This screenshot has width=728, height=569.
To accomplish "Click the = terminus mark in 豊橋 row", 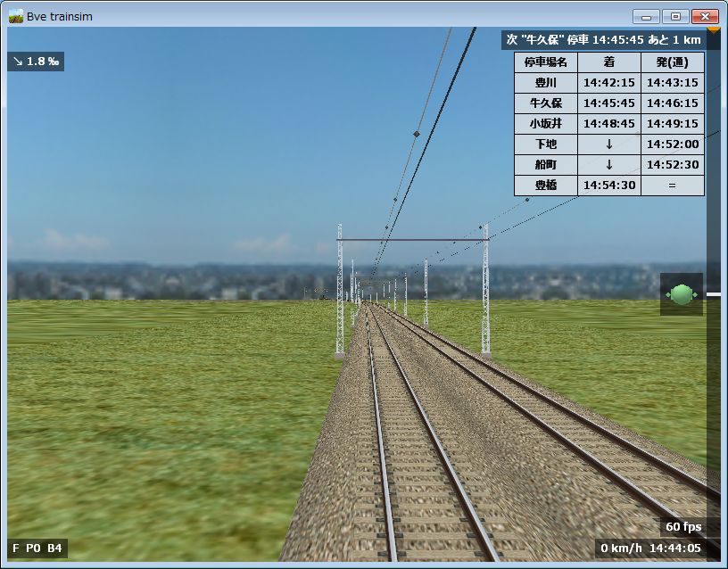I will pyautogui.click(x=673, y=186).
